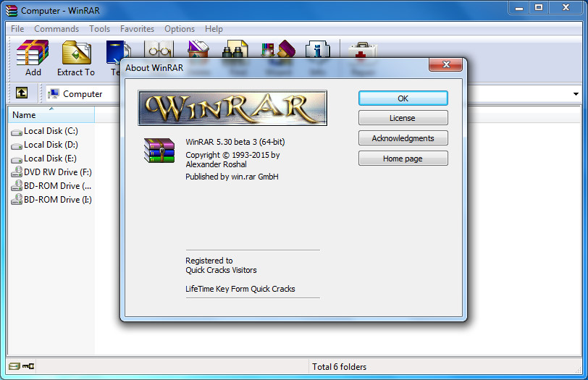Click the LifeTime Key Form Quick Cracks text

240,289
